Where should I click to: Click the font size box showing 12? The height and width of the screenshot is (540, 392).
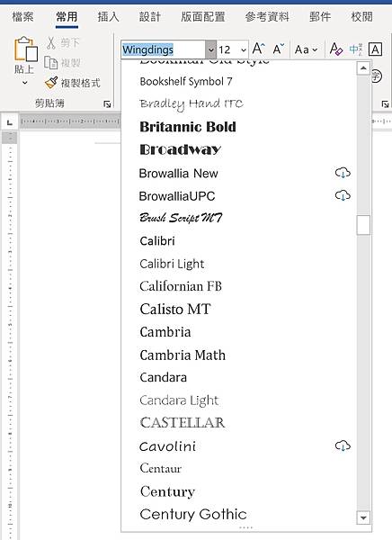pos(228,49)
